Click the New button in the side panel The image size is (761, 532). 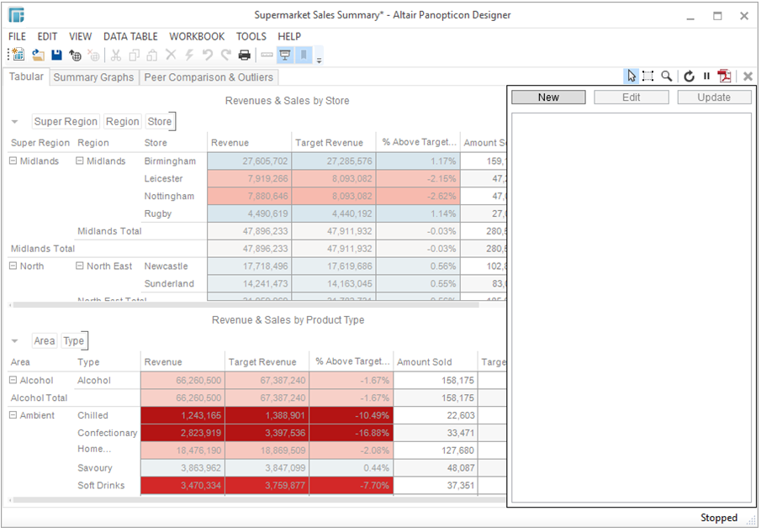coord(548,97)
